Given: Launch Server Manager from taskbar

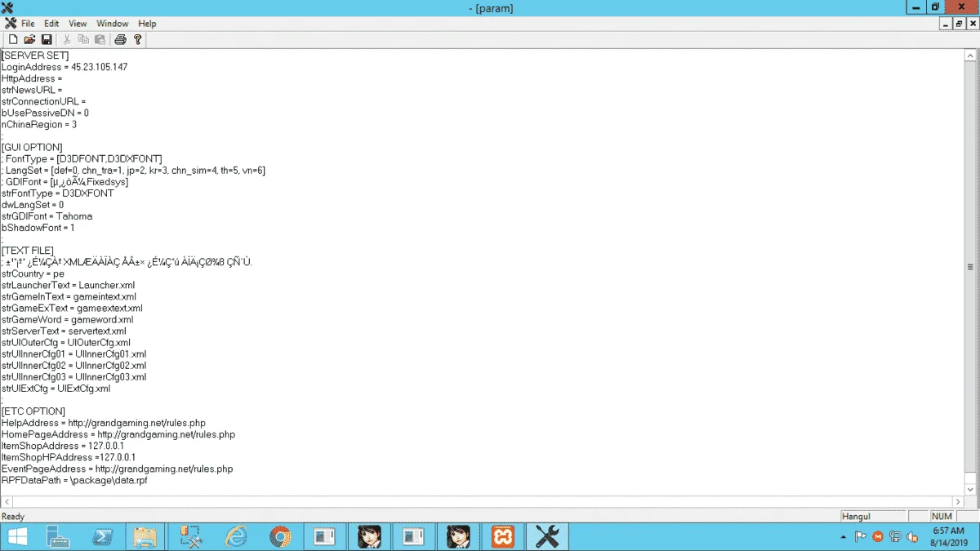Looking at the screenshot, I should (x=57, y=536).
